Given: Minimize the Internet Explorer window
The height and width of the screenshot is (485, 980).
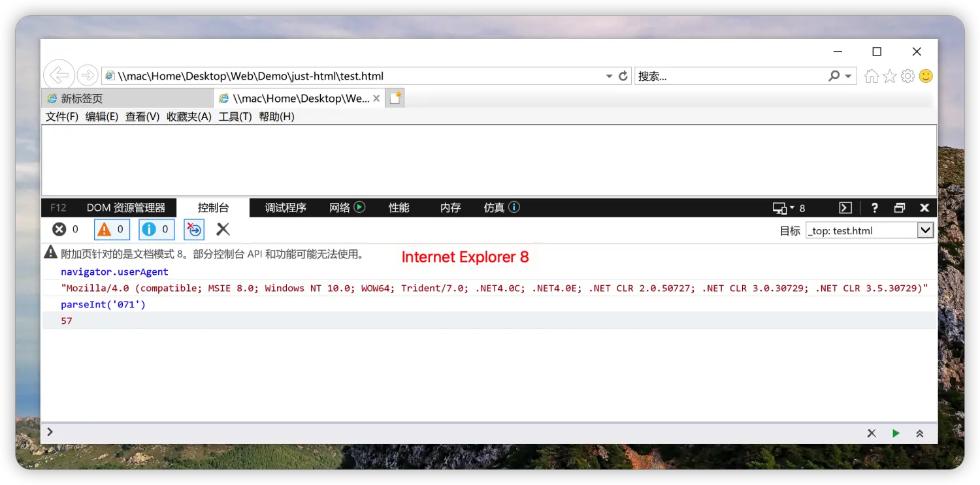Looking at the screenshot, I should (838, 52).
